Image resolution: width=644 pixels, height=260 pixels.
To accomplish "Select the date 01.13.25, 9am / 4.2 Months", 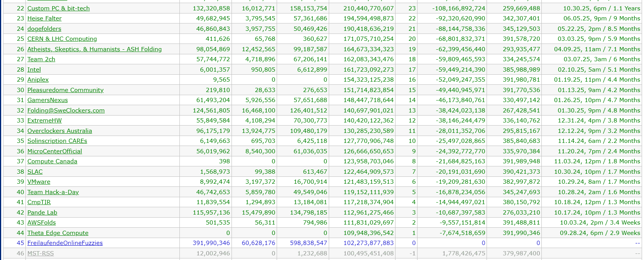I will pyautogui.click(x=599, y=90).
